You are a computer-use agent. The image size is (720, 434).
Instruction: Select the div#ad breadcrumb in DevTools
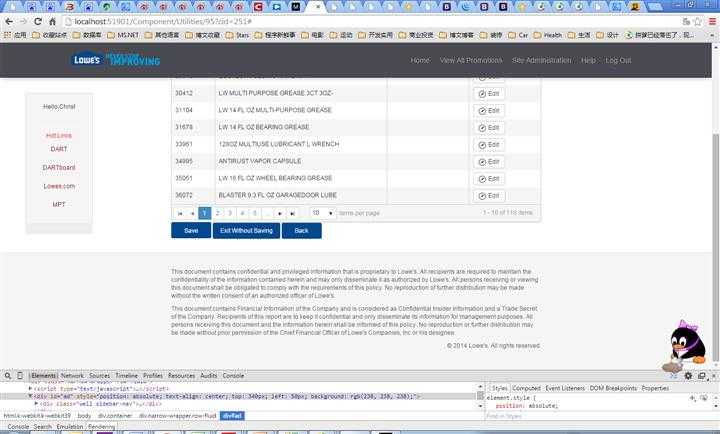point(232,416)
